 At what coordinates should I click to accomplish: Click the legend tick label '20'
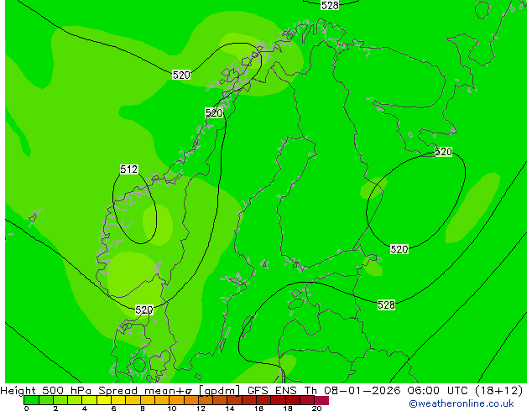pos(317,408)
